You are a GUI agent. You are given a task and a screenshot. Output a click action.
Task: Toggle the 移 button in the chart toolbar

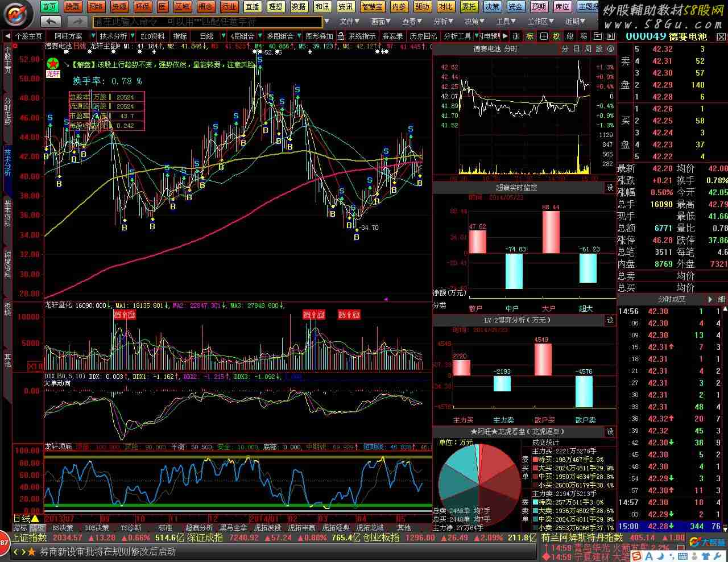click(x=584, y=36)
